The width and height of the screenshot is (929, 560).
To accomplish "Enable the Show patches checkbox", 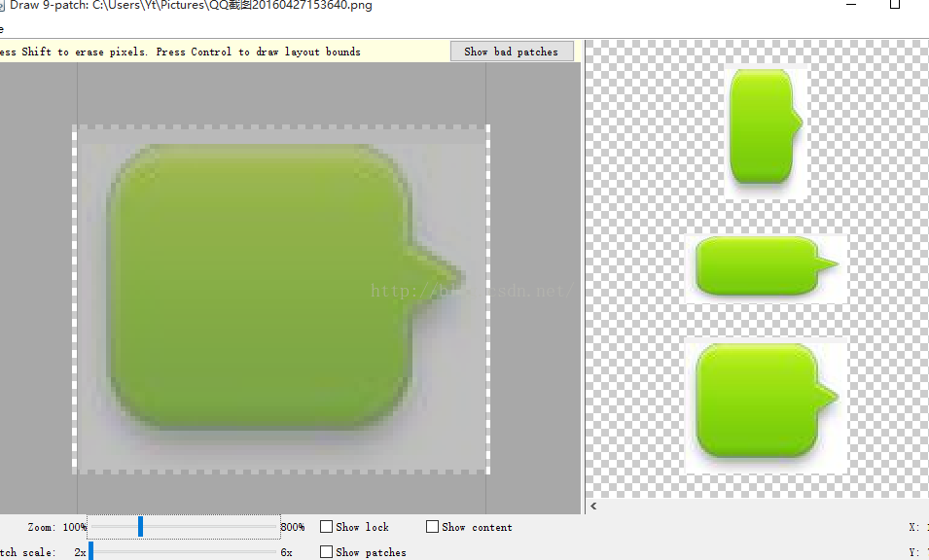I will coord(327,551).
